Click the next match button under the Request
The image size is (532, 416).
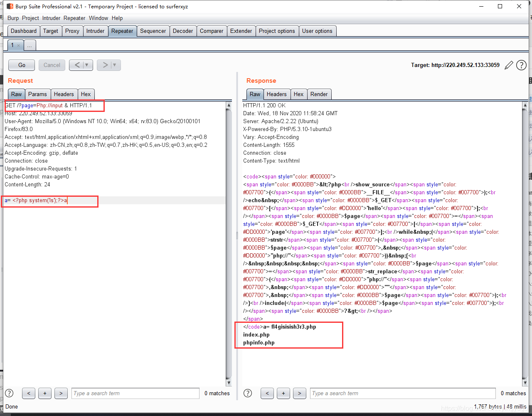(61, 393)
